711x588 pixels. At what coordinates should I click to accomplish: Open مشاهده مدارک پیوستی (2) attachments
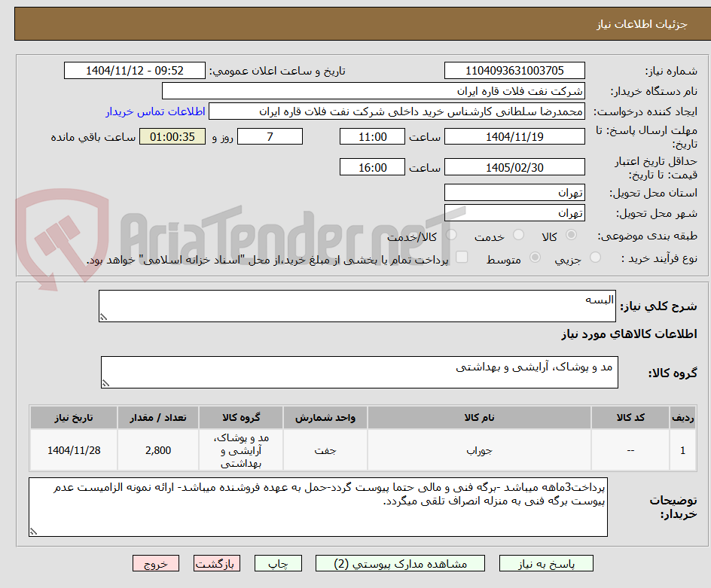click(x=400, y=563)
